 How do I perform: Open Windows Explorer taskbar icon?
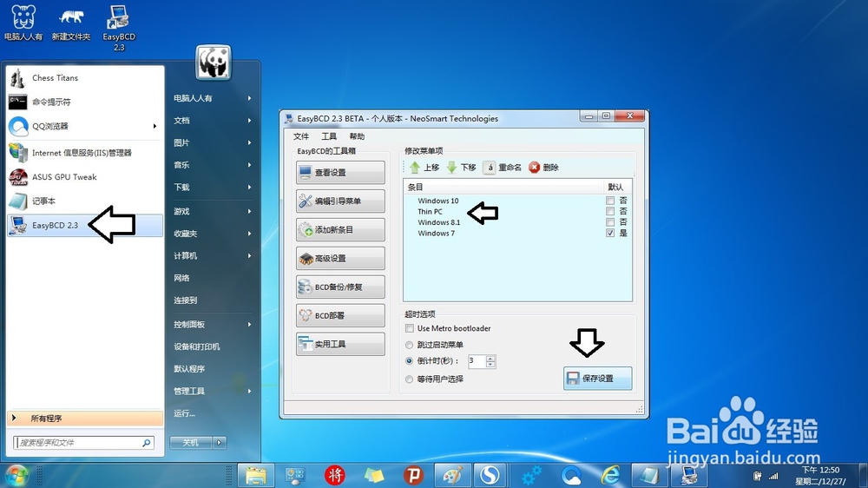(x=256, y=475)
